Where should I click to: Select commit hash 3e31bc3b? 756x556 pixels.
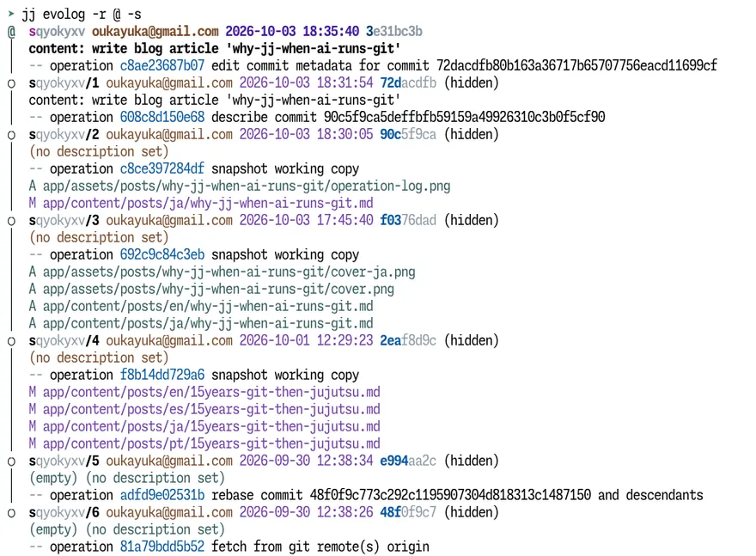(394, 31)
